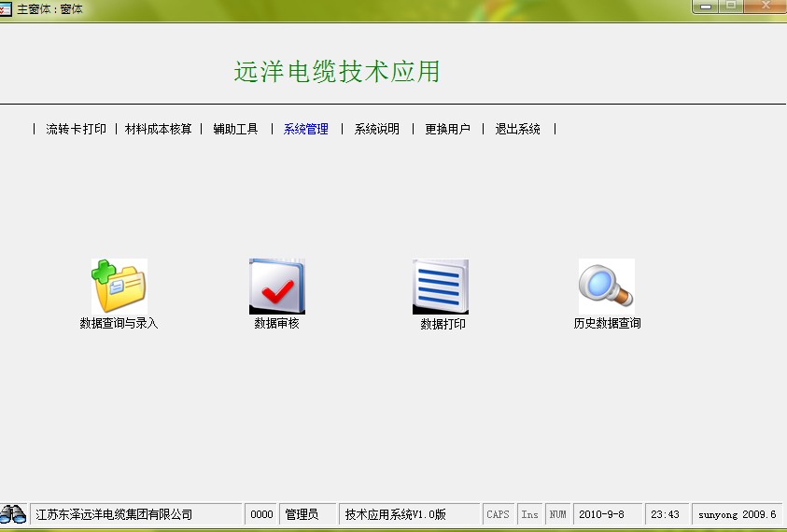Open the 数据打印 document icon
The image size is (787, 532).
click(x=440, y=287)
